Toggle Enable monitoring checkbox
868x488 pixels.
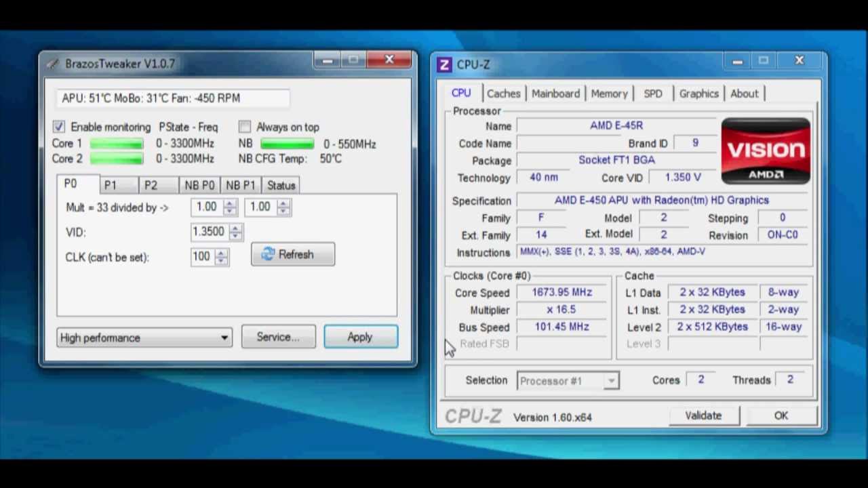click(59, 127)
